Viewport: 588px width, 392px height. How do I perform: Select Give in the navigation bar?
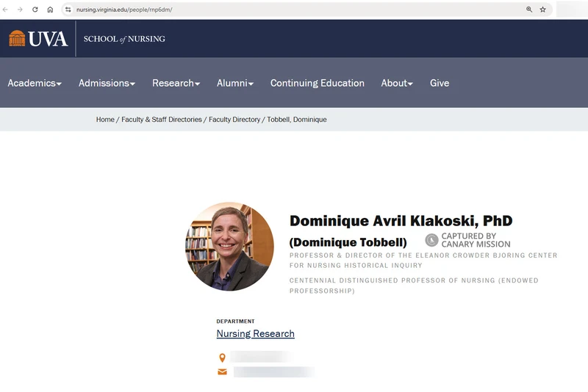pos(440,83)
